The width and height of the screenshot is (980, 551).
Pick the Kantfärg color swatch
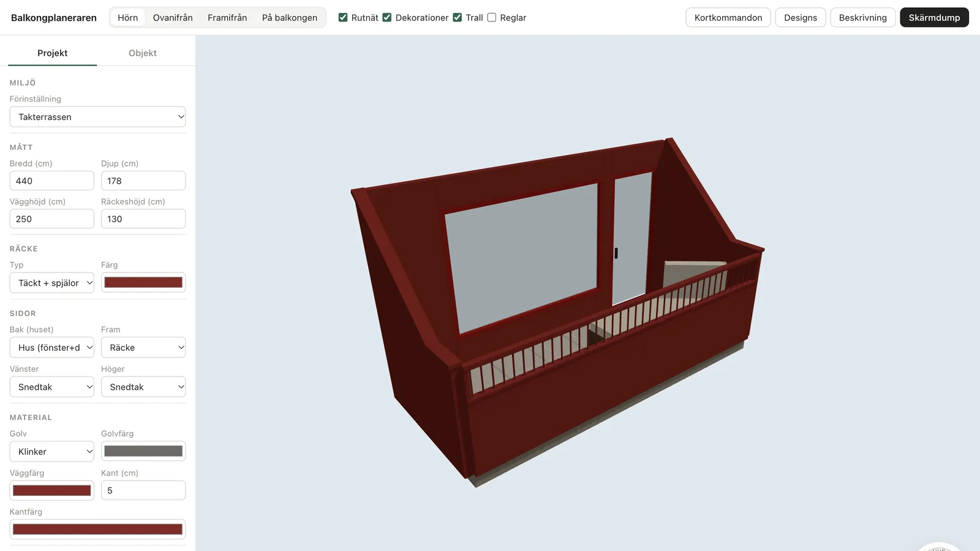tap(97, 529)
